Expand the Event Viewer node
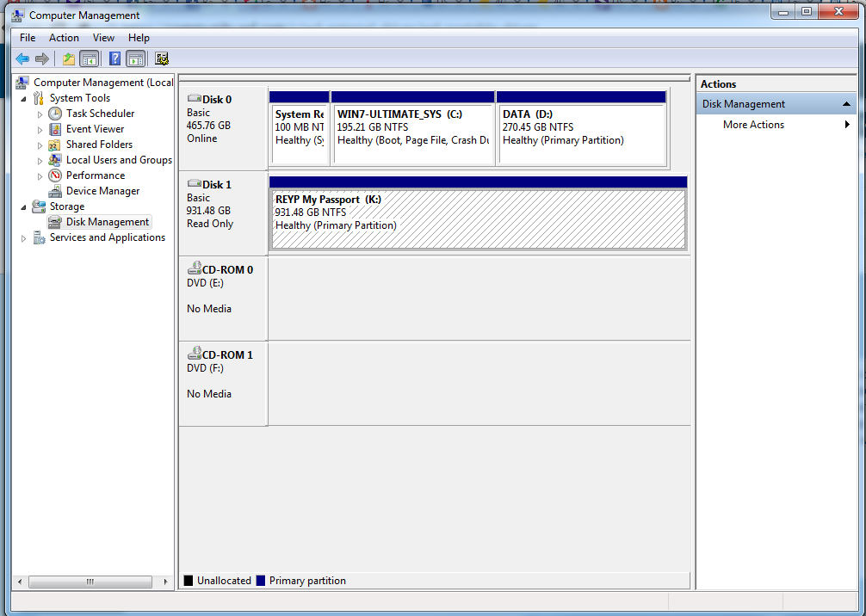Image resolution: width=866 pixels, height=616 pixels. (40, 130)
